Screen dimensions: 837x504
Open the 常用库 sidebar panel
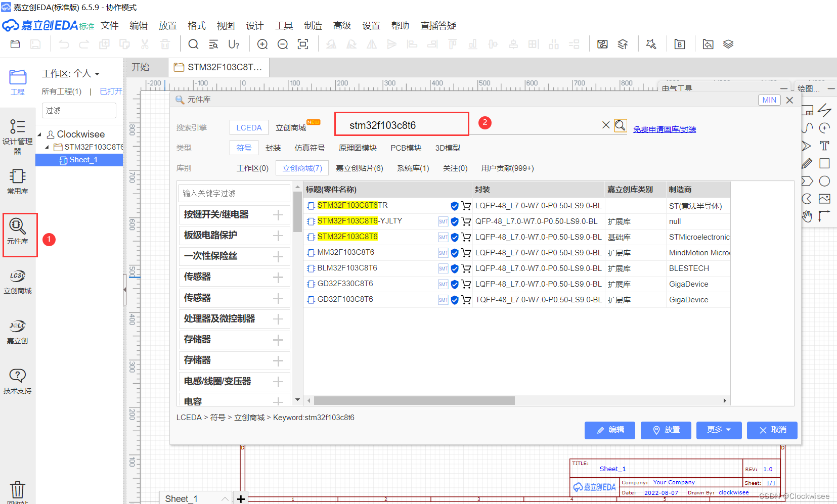18,181
